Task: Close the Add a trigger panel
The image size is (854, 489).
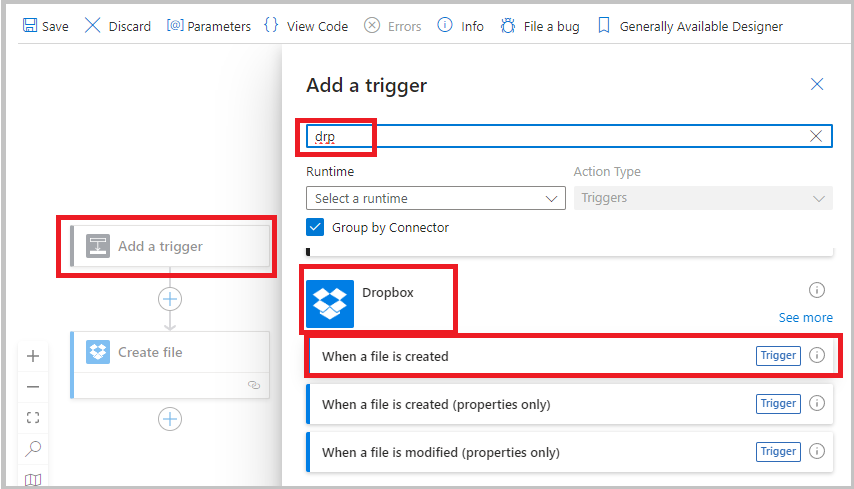Action: coord(817,85)
